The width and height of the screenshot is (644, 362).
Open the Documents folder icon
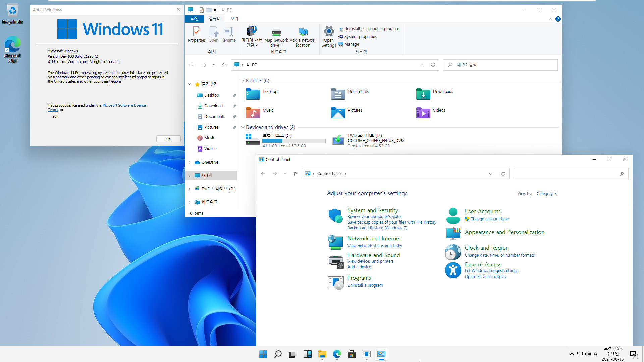tap(338, 94)
